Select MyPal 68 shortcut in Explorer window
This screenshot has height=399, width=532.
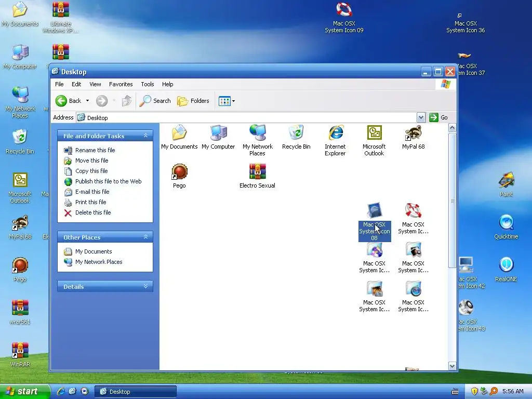click(413, 137)
